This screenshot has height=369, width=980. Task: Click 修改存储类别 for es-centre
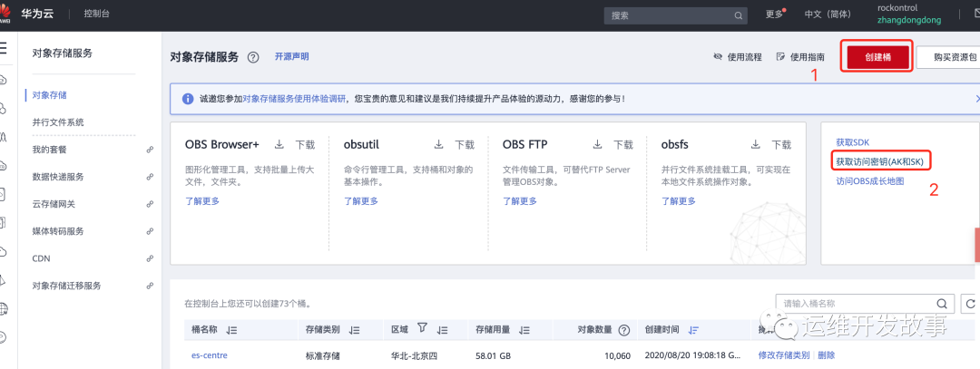(784, 355)
